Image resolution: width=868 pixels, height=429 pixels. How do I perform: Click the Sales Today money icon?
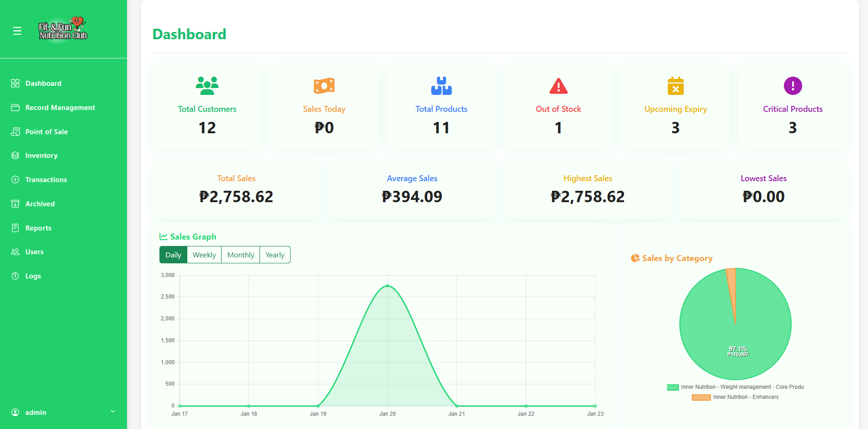tap(324, 86)
